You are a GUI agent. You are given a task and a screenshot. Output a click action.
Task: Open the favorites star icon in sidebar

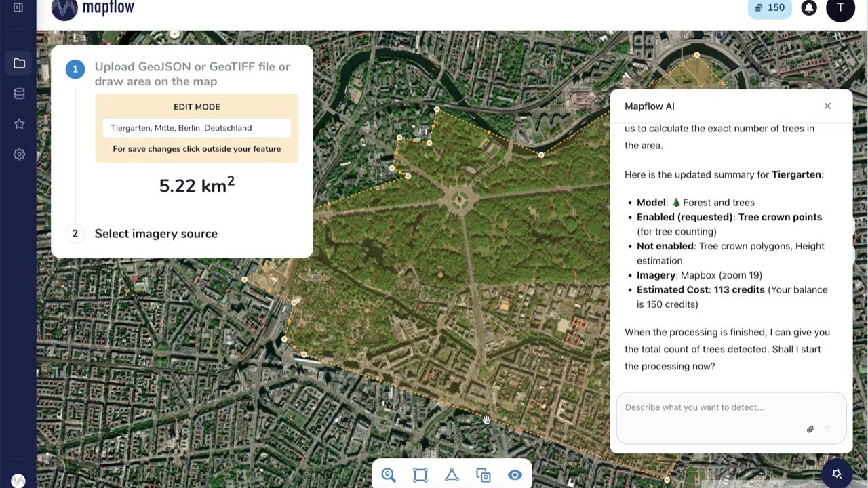click(19, 123)
